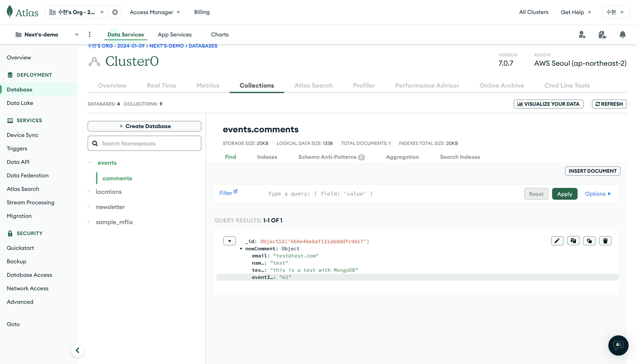This screenshot has width=637, height=364.
Task: Open the Real Time tab
Action: (161, 86)
